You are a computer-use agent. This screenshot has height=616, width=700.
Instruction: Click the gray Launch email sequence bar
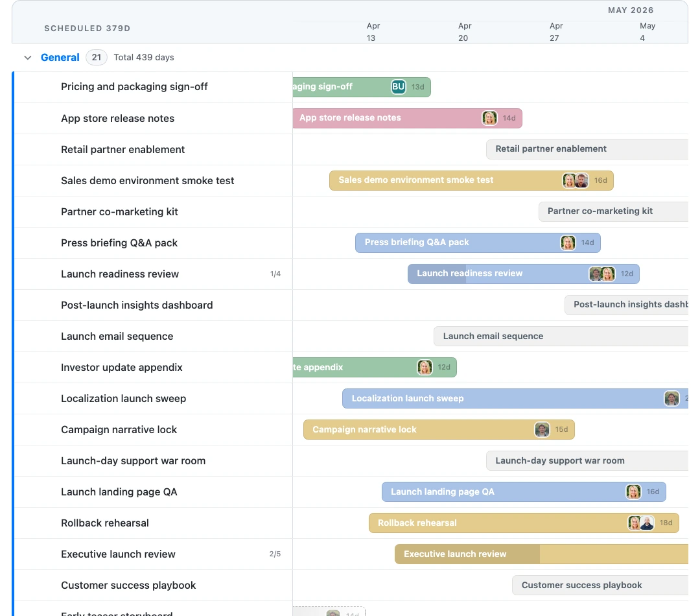(x=561, y=336)
